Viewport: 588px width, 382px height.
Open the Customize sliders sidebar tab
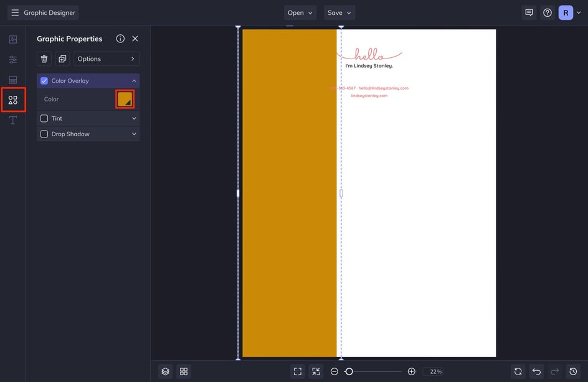[12, 60]
